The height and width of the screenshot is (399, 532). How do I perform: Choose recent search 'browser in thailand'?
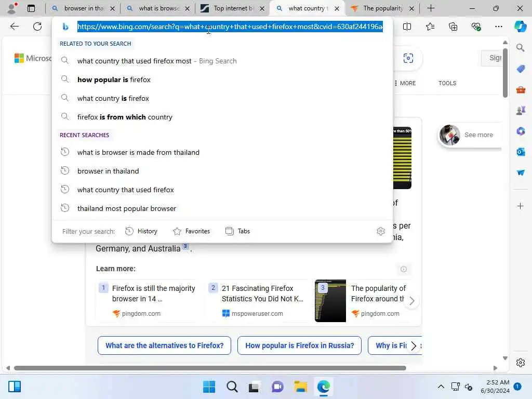(222, 171)
